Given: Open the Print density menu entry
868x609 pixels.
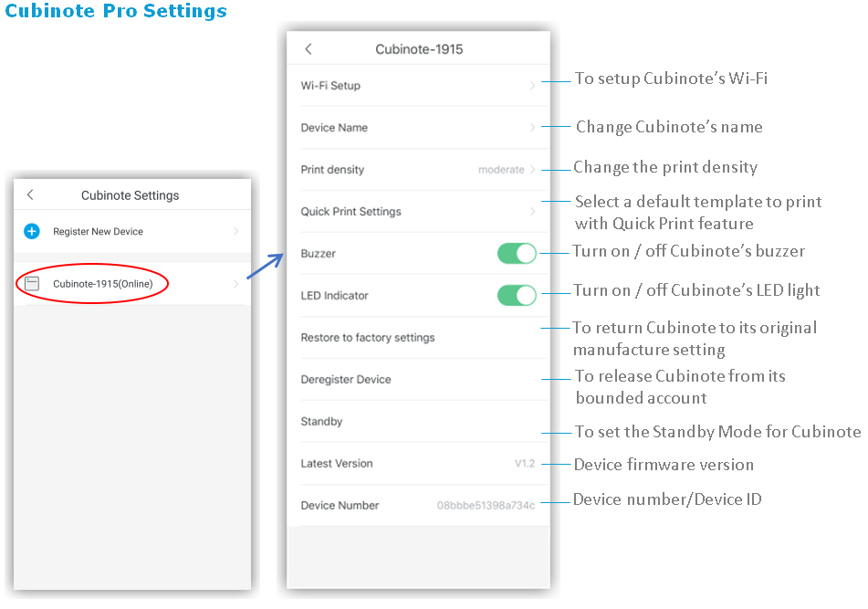Looking at the screenshot, I should coord(419,170).
